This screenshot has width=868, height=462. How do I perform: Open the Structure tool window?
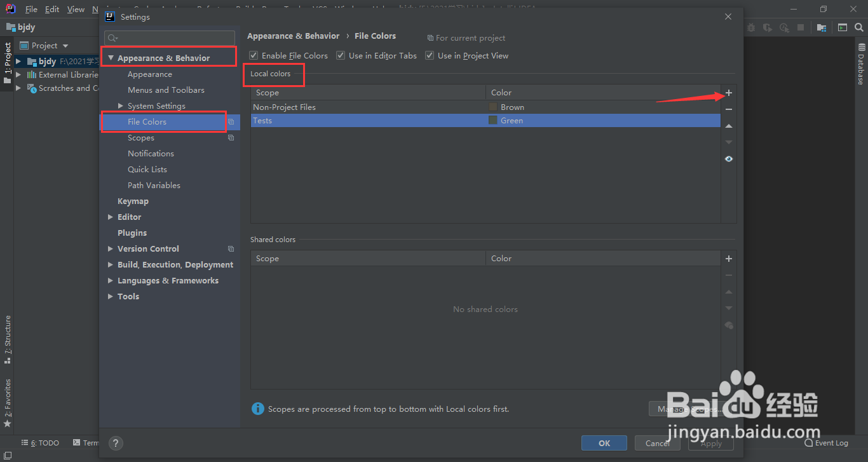pyautogui.click(x=7, y=339)
